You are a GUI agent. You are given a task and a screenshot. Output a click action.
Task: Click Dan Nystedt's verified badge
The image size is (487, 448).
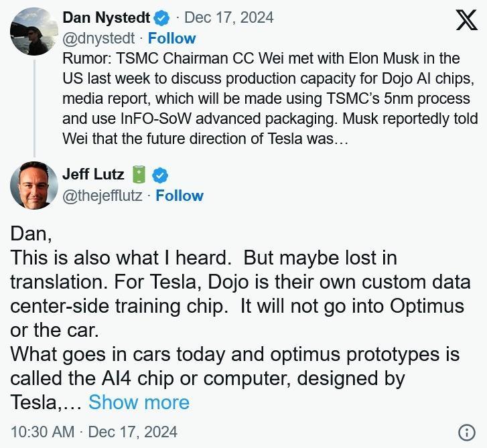pyautogui.click(x=163, y=17)
